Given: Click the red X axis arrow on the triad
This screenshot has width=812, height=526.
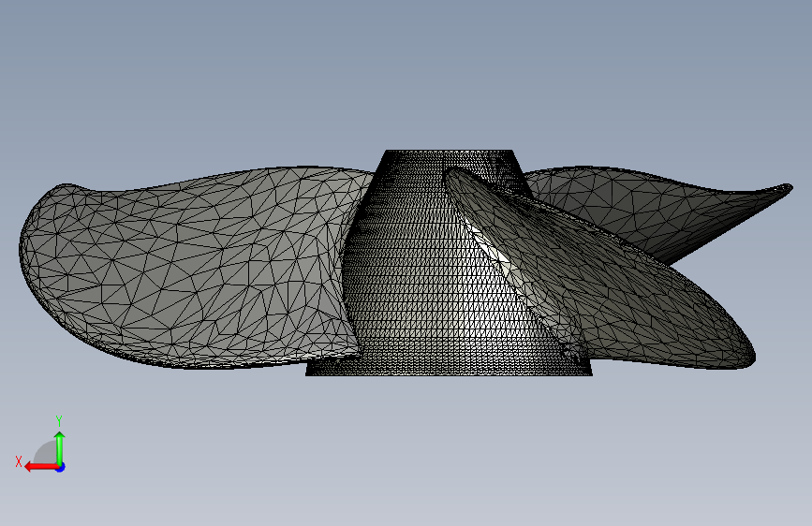Looking at the screenshot, I should coord(41,467).
